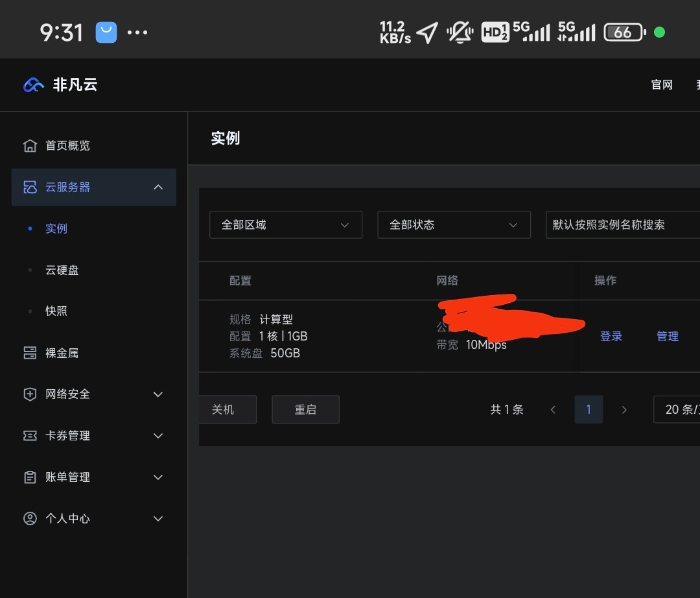700x598 pixels.
Task: Open 裸金属 from the sidebar
Action: click(30, 352)
